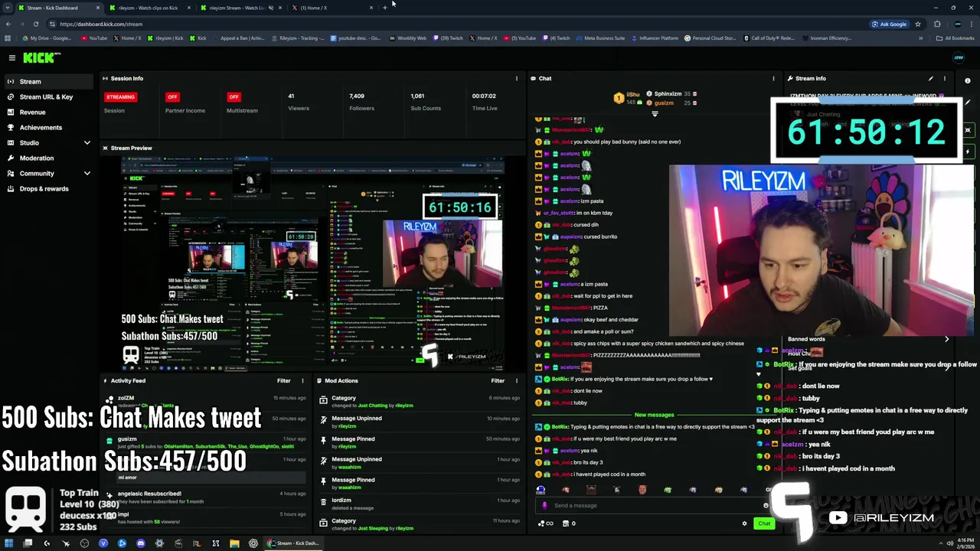This screenshot has width=980, height=551.
Task: Open Session Info panel options menu
Action: click(x=516, y=78)
